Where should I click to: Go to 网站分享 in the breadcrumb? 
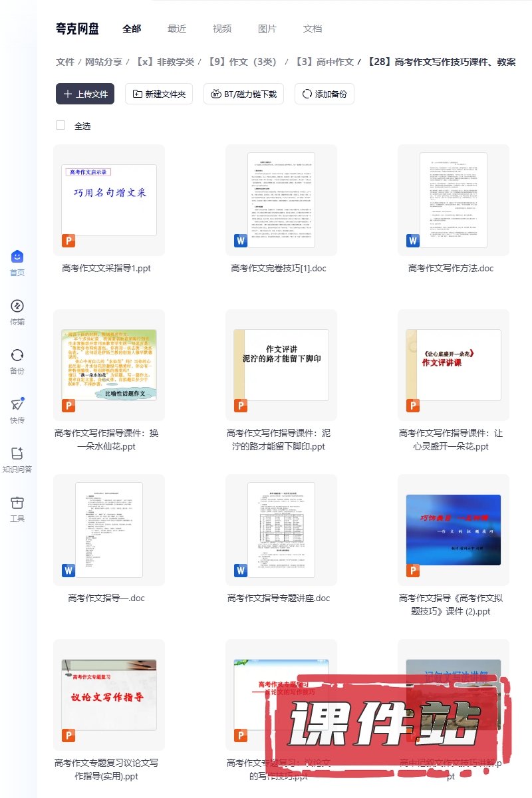(103, 62)
